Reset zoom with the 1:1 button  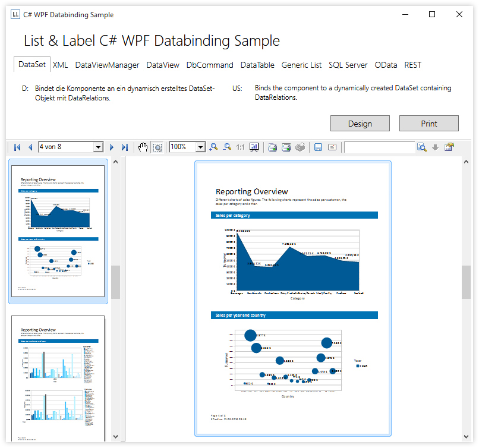pyautogui.click(x=241, y=147)
